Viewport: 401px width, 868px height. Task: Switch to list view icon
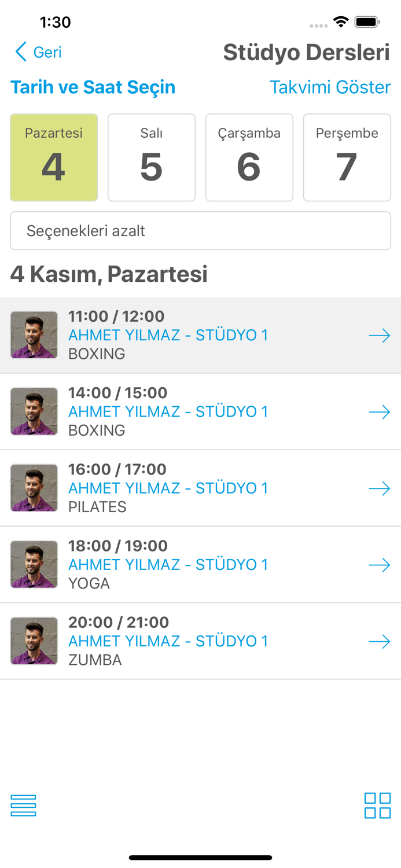point(23,806)
